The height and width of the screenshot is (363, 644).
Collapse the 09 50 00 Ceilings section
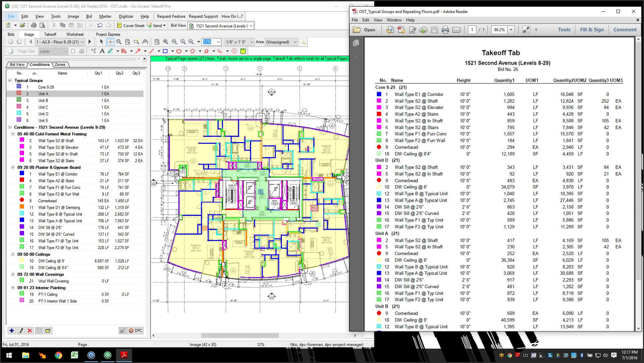pos(13,254)
